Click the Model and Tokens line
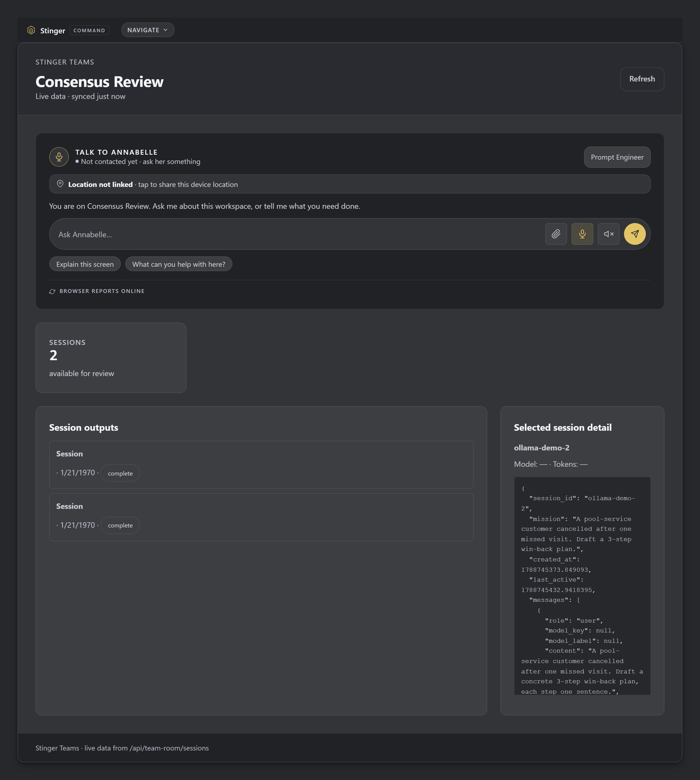This screenshot has width=700, height=780. pyautogui.click(x=551, y=464)
